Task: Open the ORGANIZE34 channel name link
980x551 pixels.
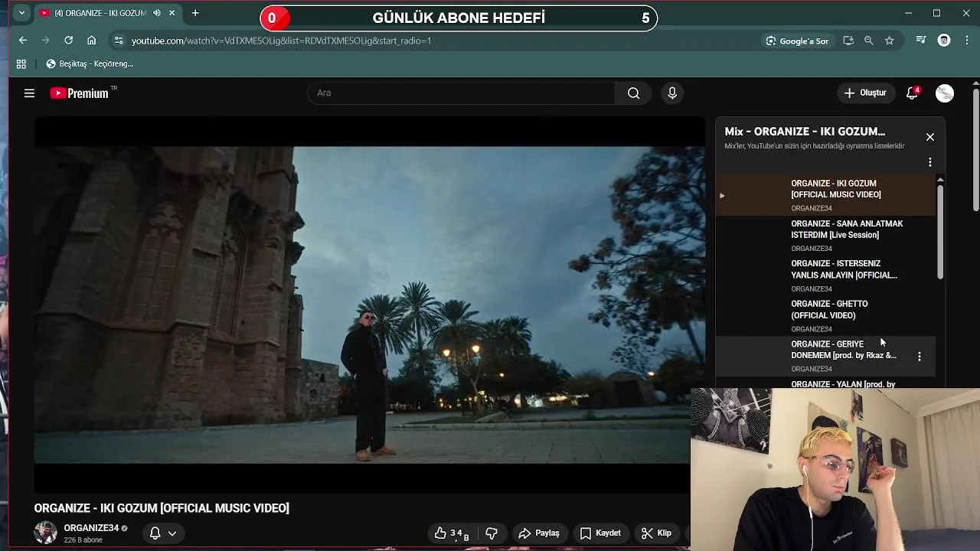Action: (x=91, y=528)
